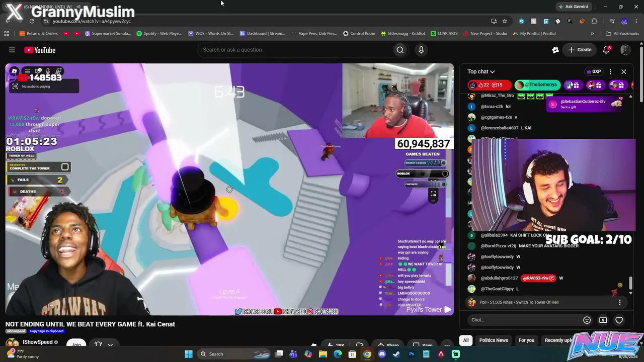Open the Spotify - Web Player bookmark
The image size is (644, 362).
tap(159, 34)
